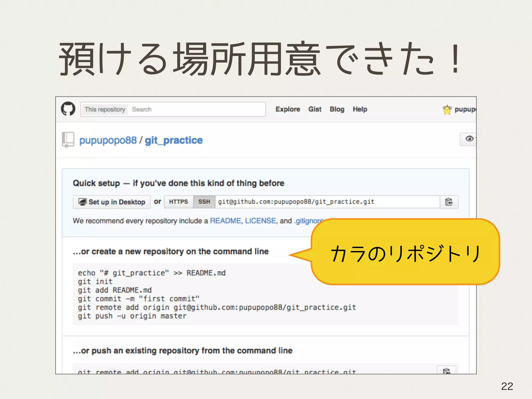Select the SSH protocol option
Viewport: 532px width, 399px height.
204,202
